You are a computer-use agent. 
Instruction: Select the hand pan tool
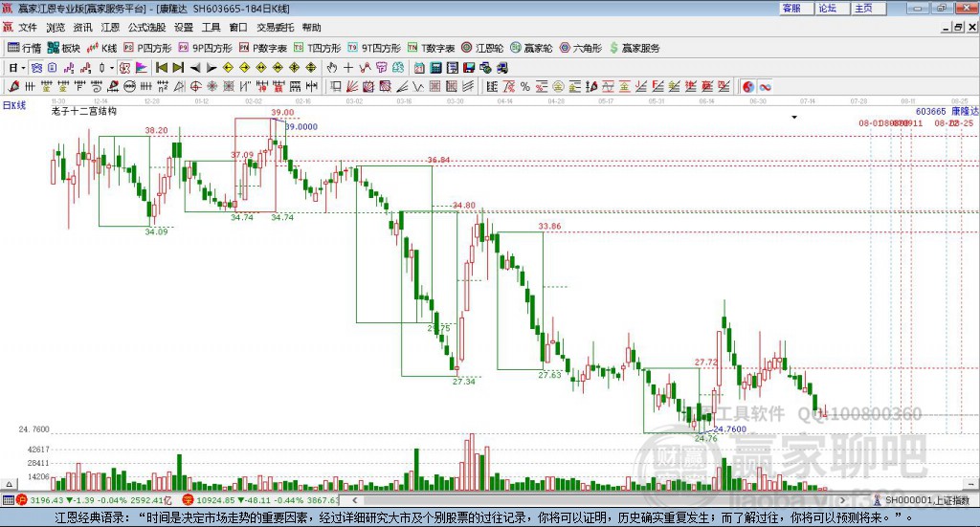(331, 68)
